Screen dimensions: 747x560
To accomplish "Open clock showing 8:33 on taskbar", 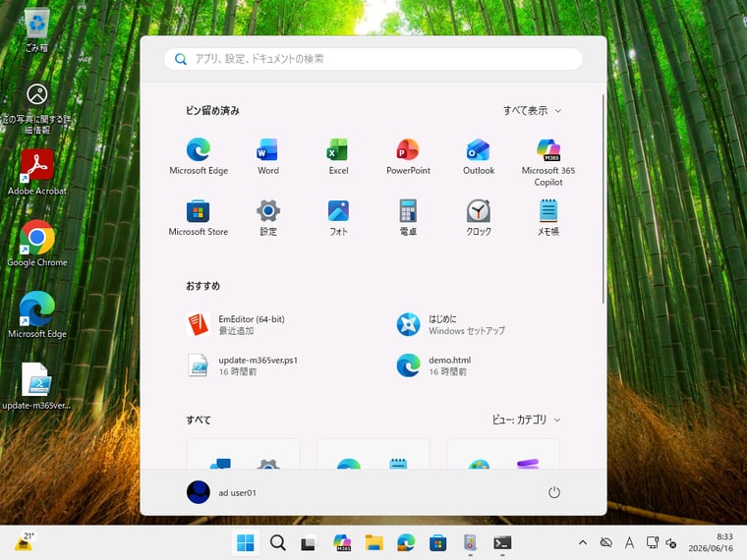I will (711, 542).
